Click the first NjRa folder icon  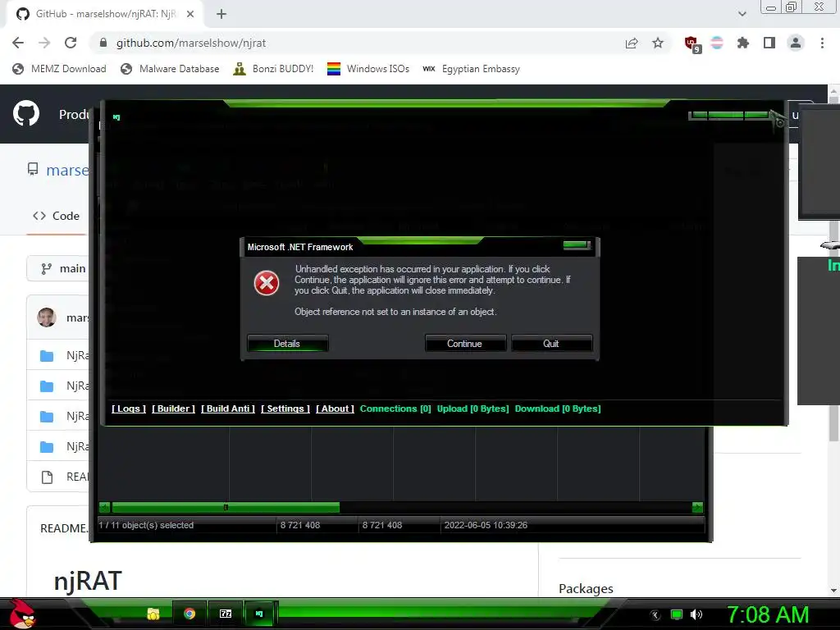(47, 355)
